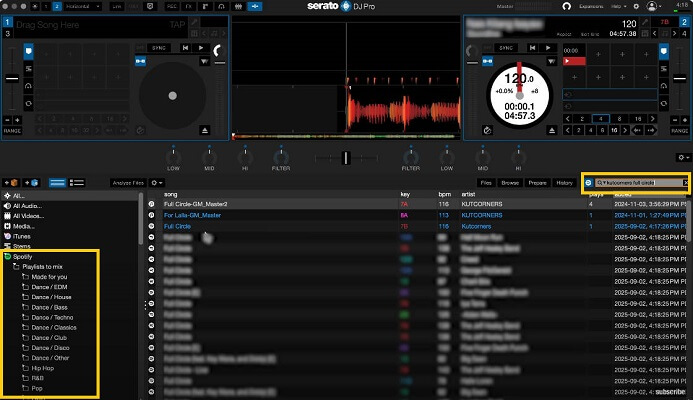Toggle slip mode icon below right platter

(x=487, y=130)
